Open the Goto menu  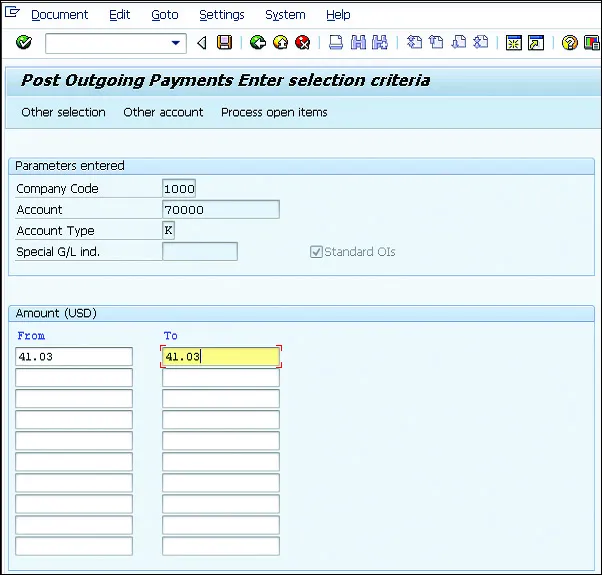point(165,15)
